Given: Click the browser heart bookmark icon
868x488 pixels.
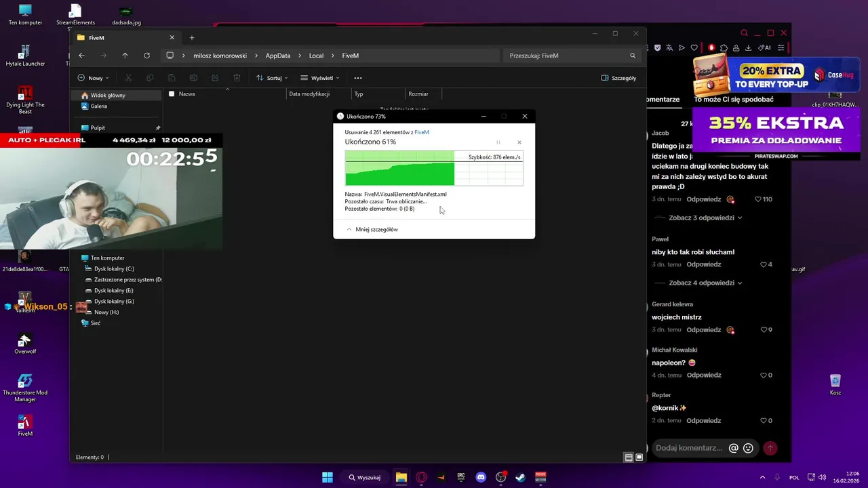Looking at the screenshot, I should point(694,48).
